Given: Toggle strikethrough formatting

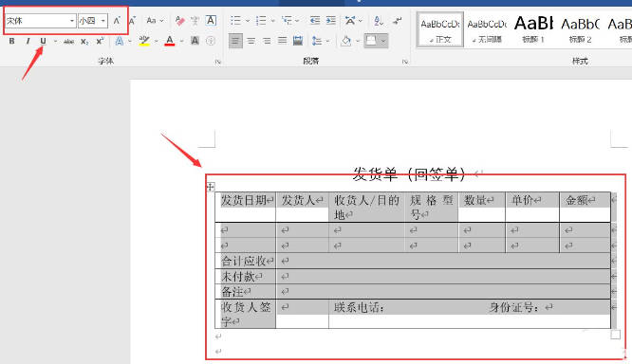Looking at the screenshot, I should tap(69, 41).
